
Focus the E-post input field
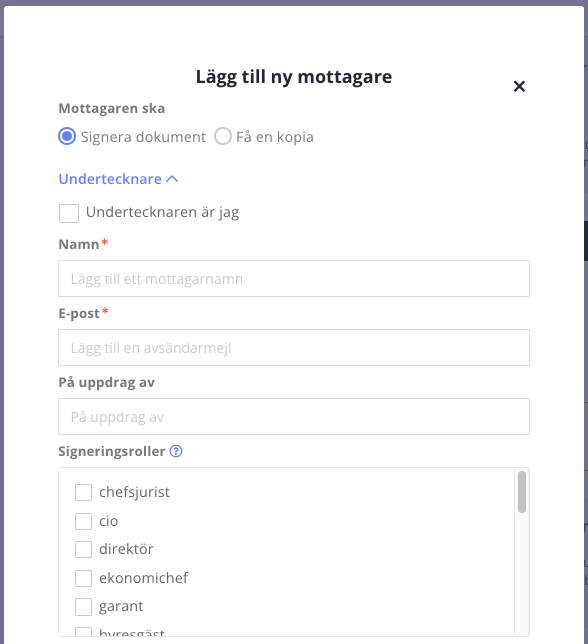coord(294,347)
